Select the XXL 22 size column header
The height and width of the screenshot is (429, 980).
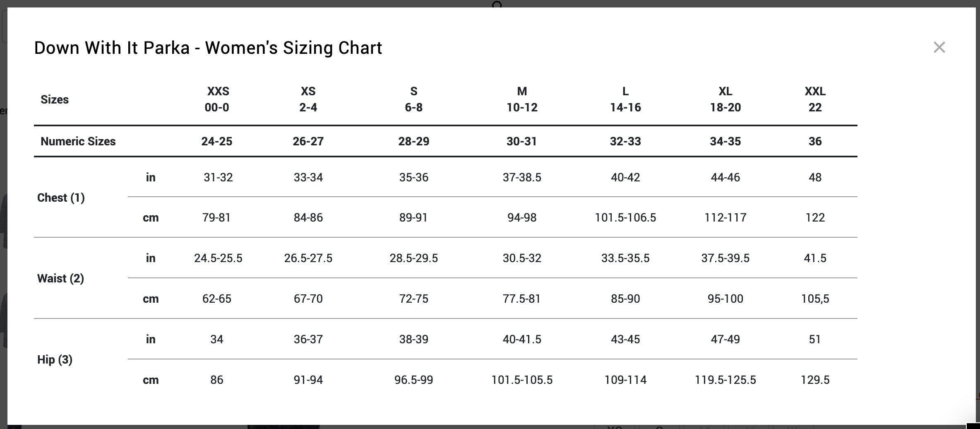click(815, 99)
